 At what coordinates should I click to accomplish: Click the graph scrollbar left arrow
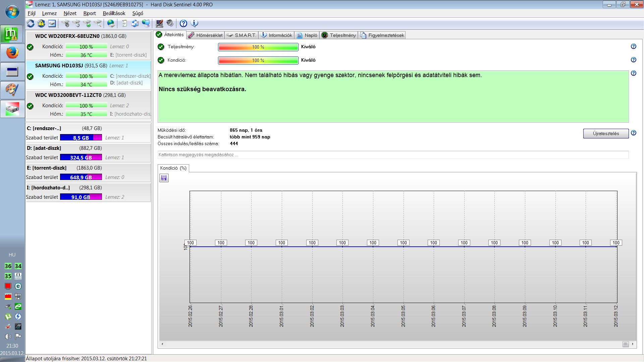point(162,344)
